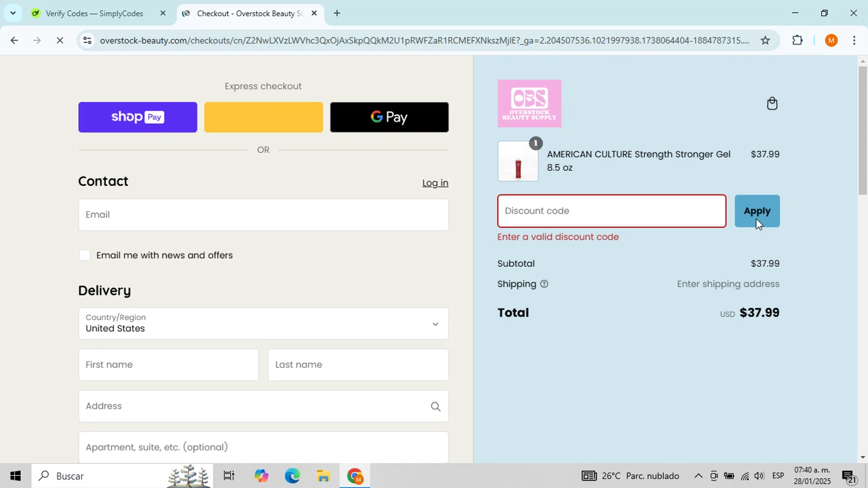The width and height of the screenshot is (868, 488).
Task: Select the Checkout Overstock Beauty tab
Action: tap(249, 13)
